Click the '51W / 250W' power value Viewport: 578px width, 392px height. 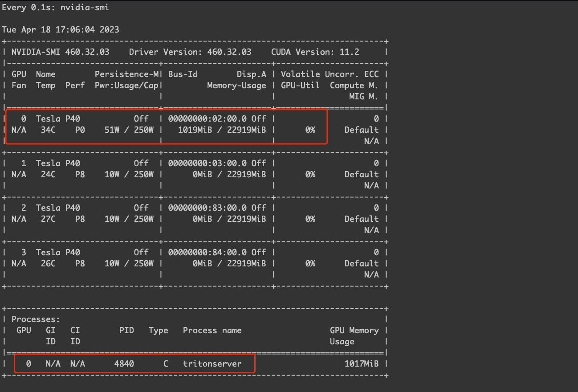tap(129, 130)
